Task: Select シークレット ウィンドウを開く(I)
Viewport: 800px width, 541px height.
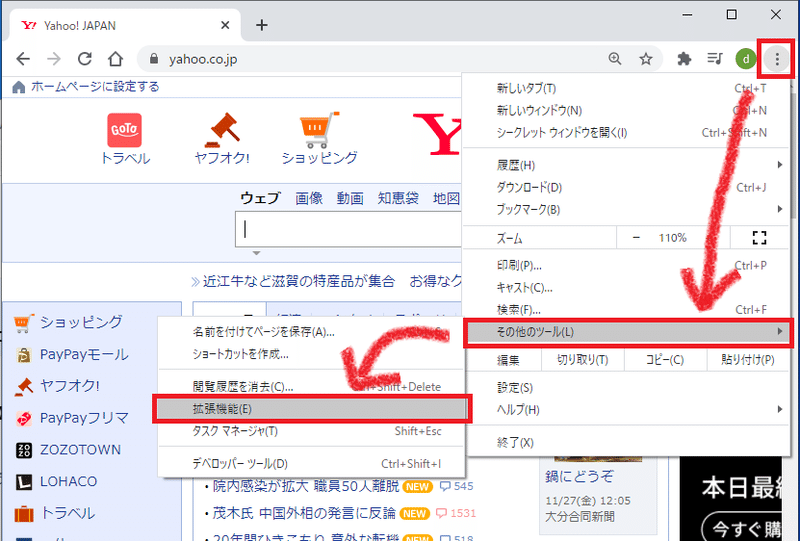Action: pos(628,133)
